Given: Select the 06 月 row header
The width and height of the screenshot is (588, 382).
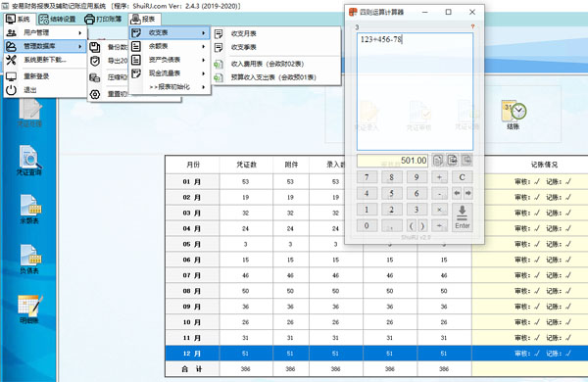Looking at the screenshot, I should coord(192,260).
